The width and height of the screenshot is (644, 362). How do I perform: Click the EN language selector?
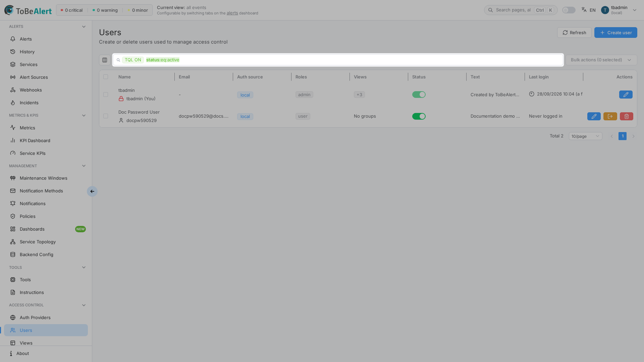pos(589,10)
